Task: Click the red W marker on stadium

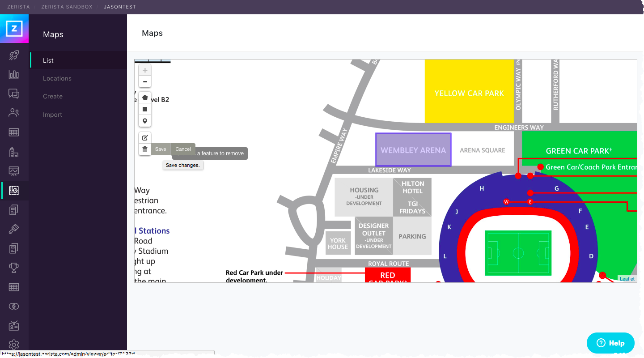Action: 506,202
